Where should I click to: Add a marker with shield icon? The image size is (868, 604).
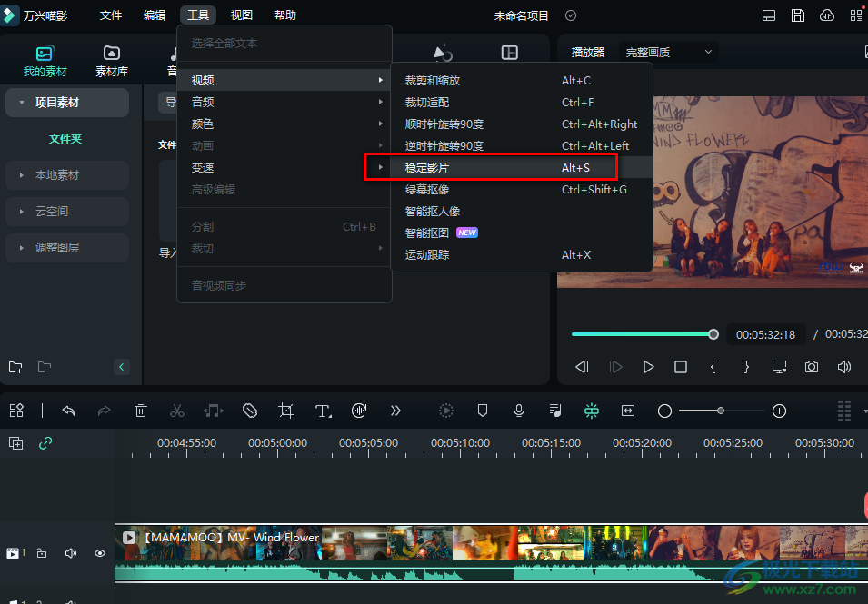pos(482,411)
